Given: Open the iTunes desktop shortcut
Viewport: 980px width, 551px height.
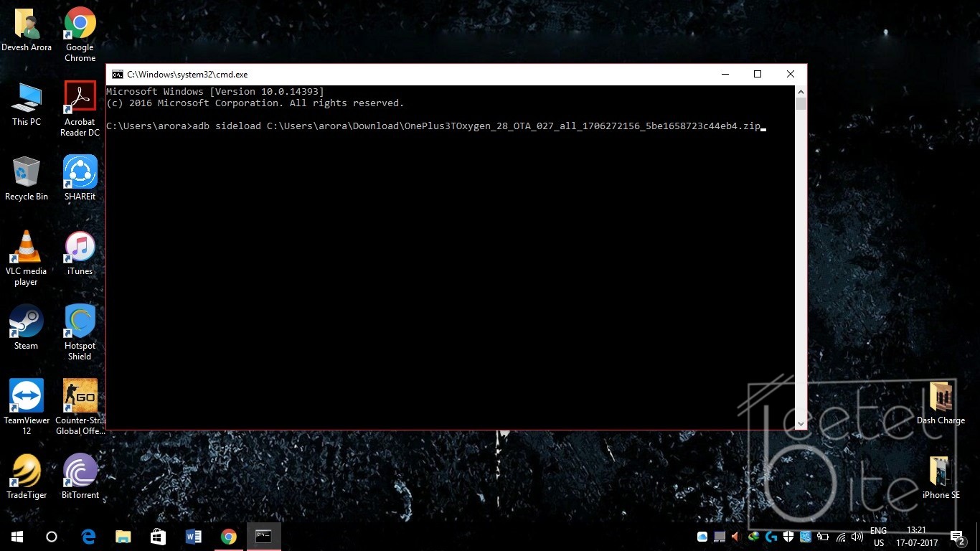Looking at the screenshot, I should (x=80, y=248).
